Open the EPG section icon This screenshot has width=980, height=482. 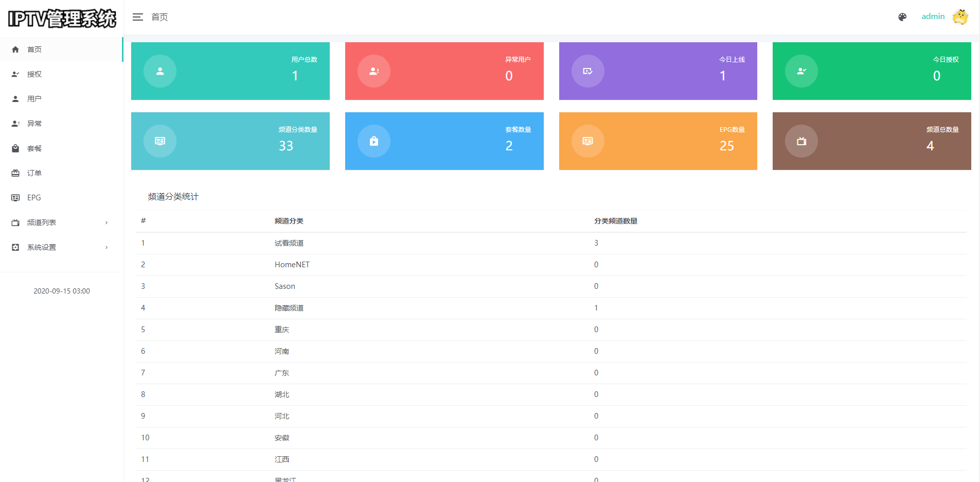click(15, 197)
